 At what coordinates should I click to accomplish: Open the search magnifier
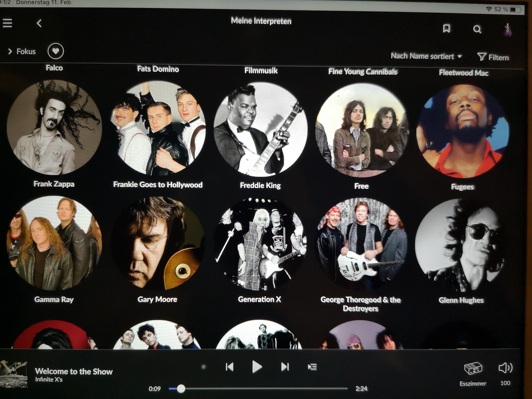pos(477,29)
